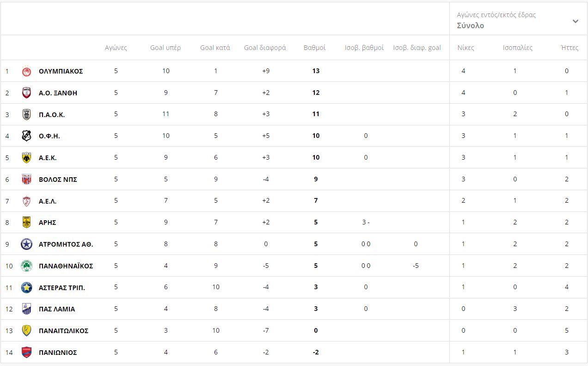Image resolution: width=588 pixels, height=366 pixels.
Task: Click the Ατρόμητος Αθ. team crest
Action: click(x=27, y=244)
